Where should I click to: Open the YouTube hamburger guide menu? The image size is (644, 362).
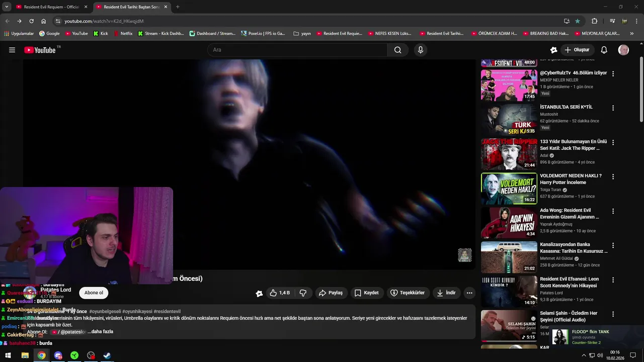pyautogui.click(x=12, y=50)
